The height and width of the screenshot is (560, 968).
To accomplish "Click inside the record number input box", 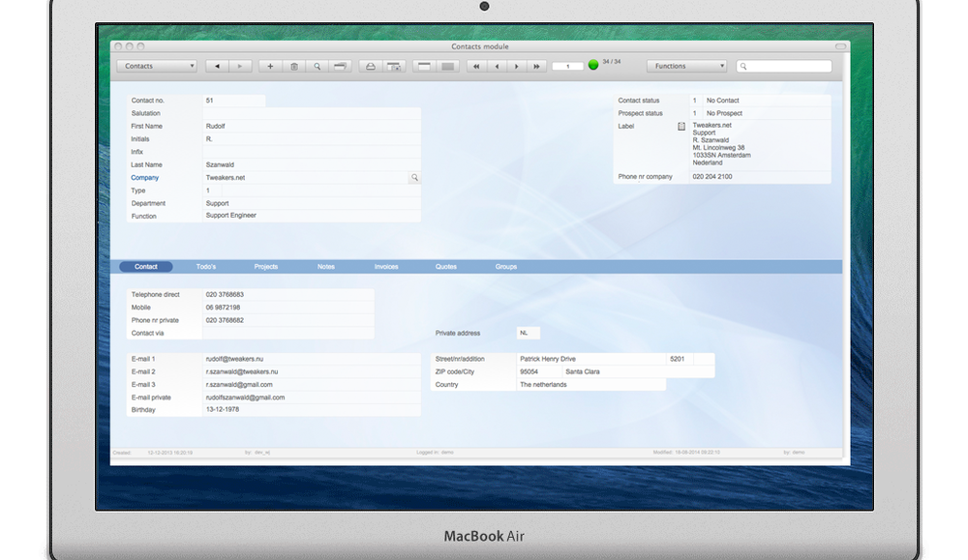I will 567,66.
